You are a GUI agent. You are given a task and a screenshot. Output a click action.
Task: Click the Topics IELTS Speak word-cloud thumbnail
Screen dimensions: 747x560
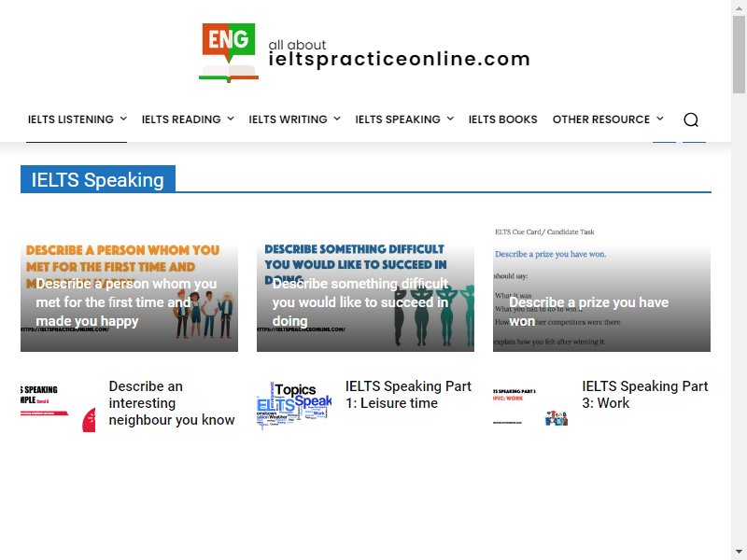pyautogui.click(x=294, y=406)
